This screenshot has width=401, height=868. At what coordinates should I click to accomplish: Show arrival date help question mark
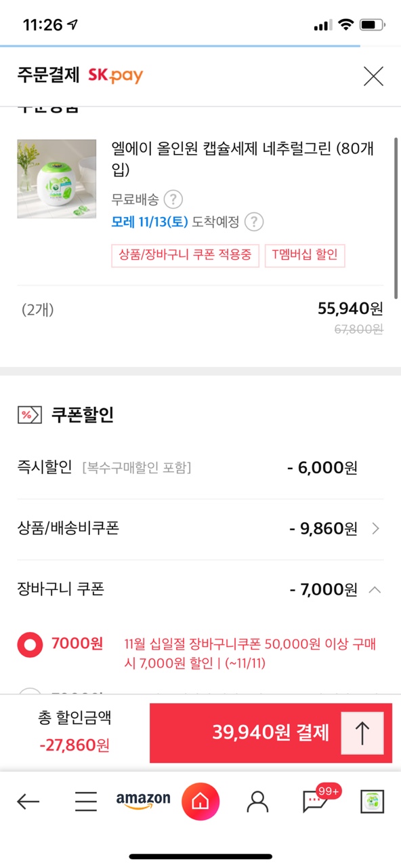pos(253,222)
